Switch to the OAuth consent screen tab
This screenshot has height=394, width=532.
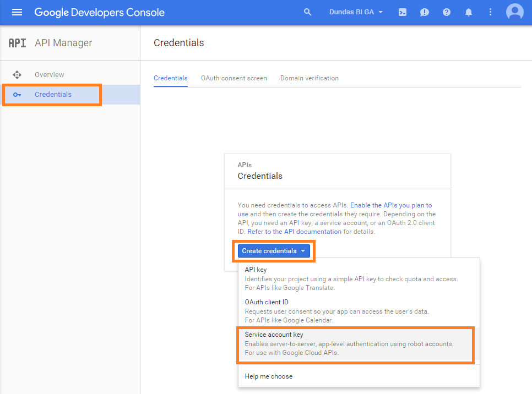pyautogui.click(x=234, y=78)
